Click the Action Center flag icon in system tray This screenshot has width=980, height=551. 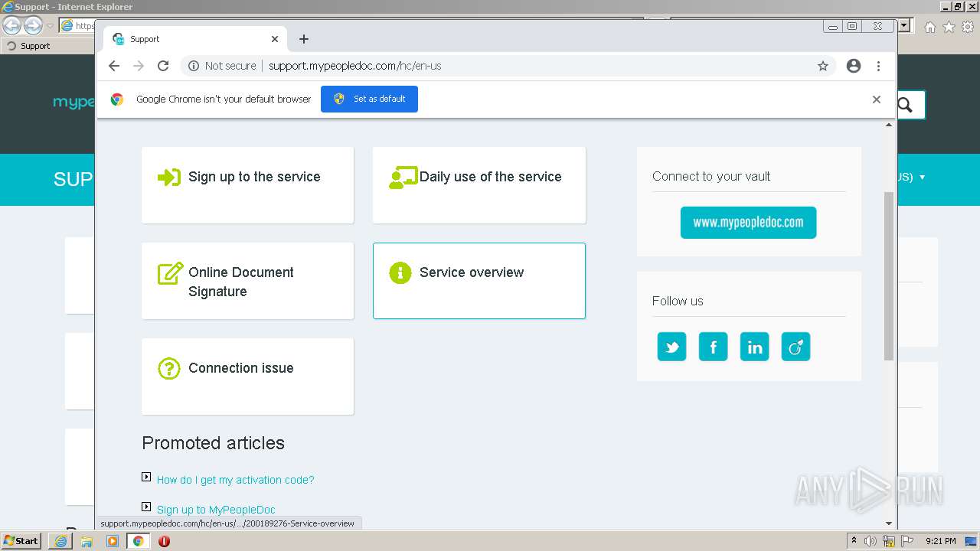(x=907, y=541)
